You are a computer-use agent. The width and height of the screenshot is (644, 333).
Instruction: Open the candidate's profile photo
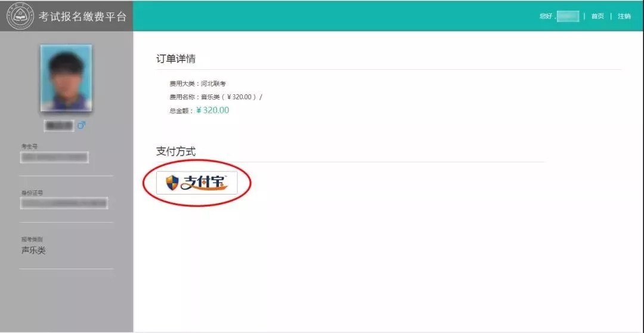[x=66, y=78]
